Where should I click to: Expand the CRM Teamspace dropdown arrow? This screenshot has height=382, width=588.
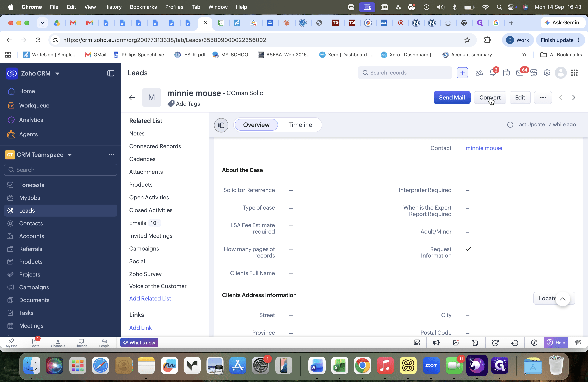point(70,155)
